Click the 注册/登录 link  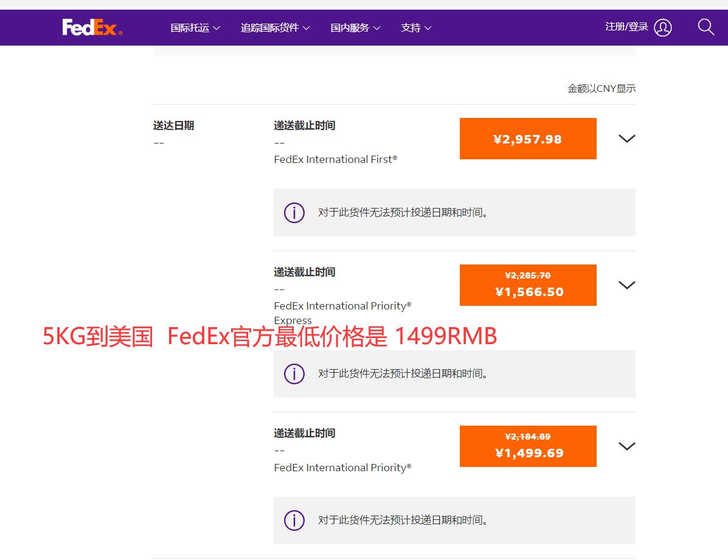point(626,27)
